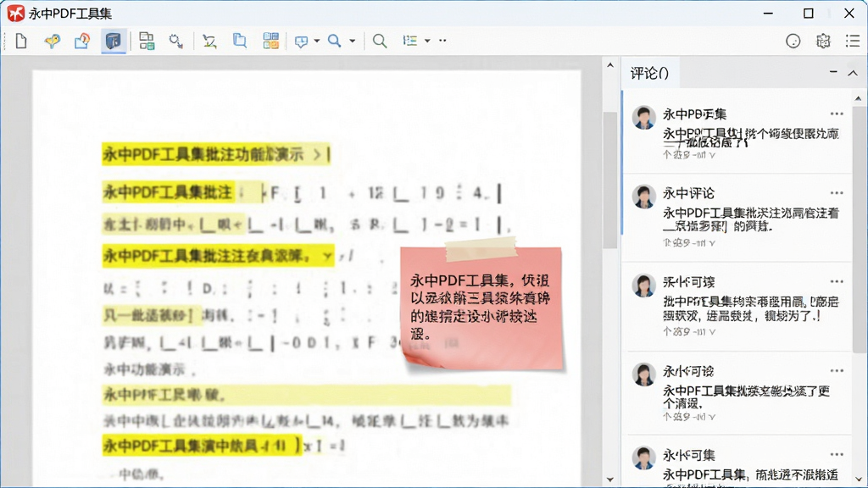The image size is (868, 488).
Task: Click the blank page new-document icon
Action: coord(21,41)
